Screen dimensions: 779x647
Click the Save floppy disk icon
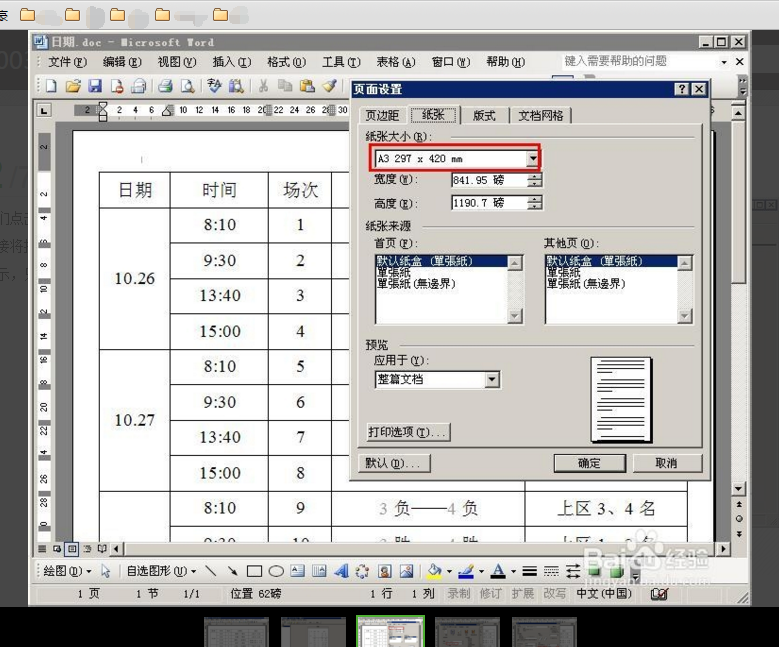click(x=95, y=87)
